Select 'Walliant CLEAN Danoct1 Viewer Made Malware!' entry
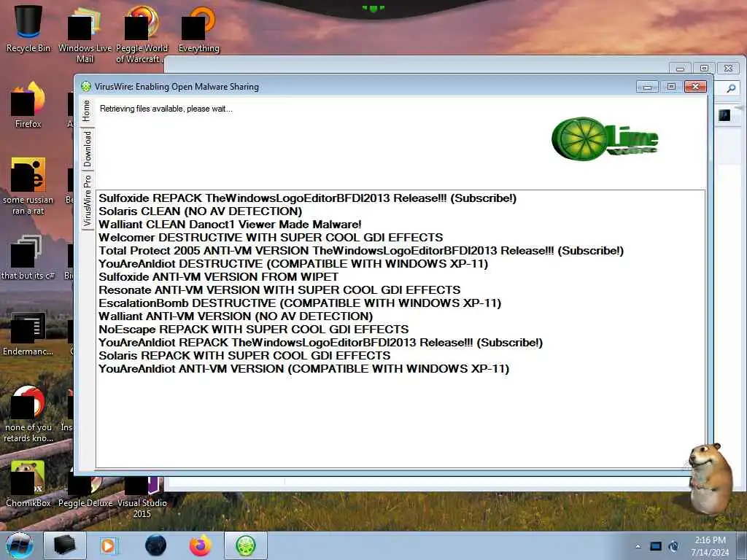747x560 pixels. pos(230,225)
